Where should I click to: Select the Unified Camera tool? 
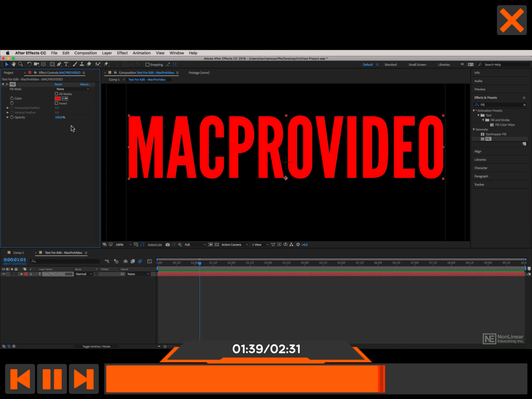[36, 64]
